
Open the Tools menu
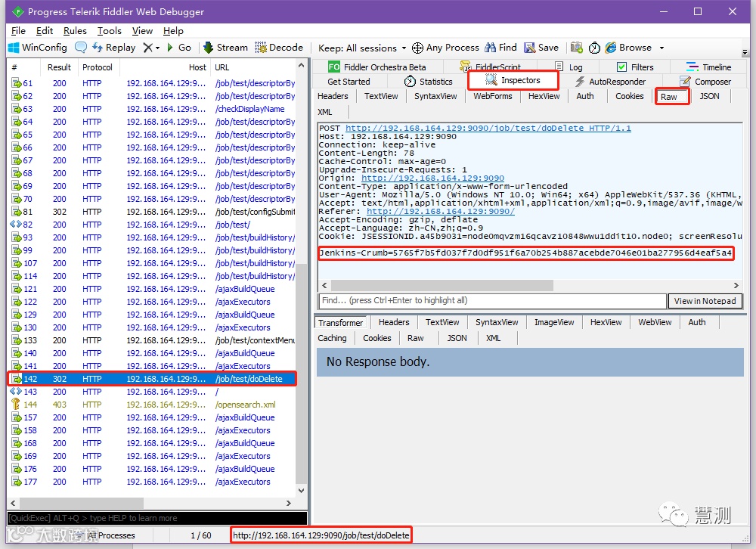click(x=110, y=31)
